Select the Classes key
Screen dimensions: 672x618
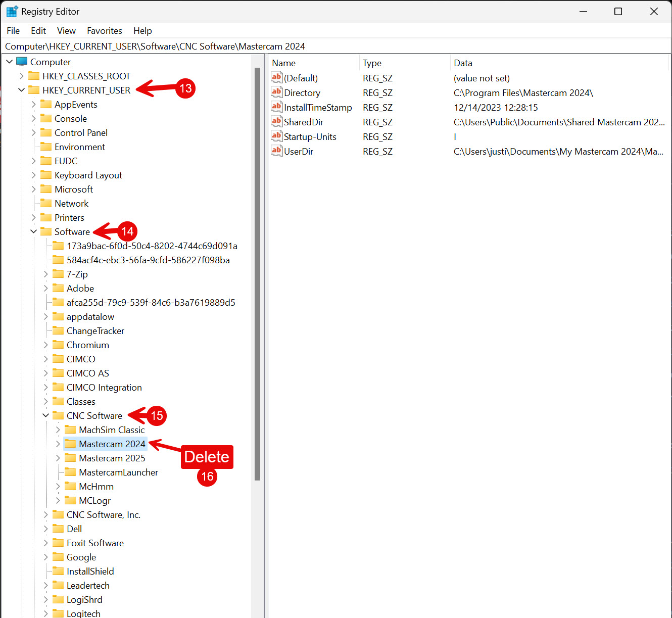(81, 401)
